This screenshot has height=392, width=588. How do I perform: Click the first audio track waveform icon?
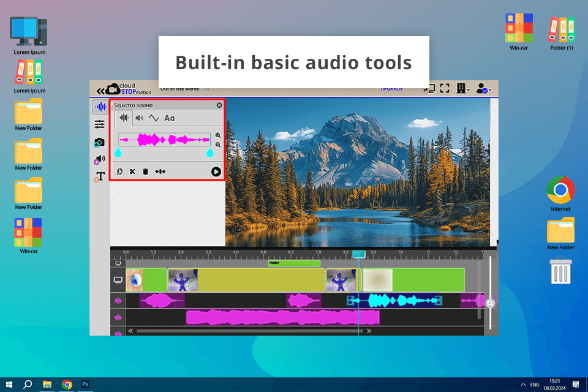click(x=118, y=301)
